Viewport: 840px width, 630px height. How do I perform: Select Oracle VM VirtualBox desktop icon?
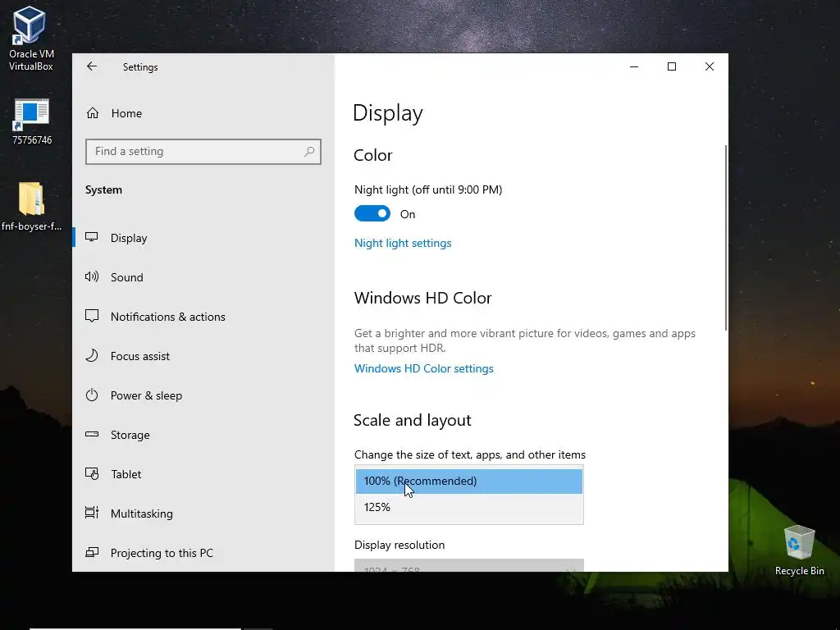point(30,39)
